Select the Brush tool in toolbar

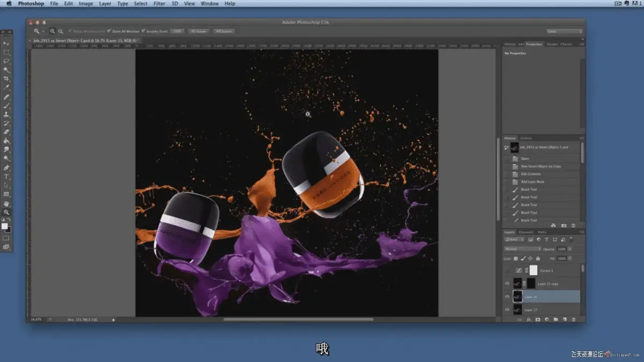click(x=6, y=106)
